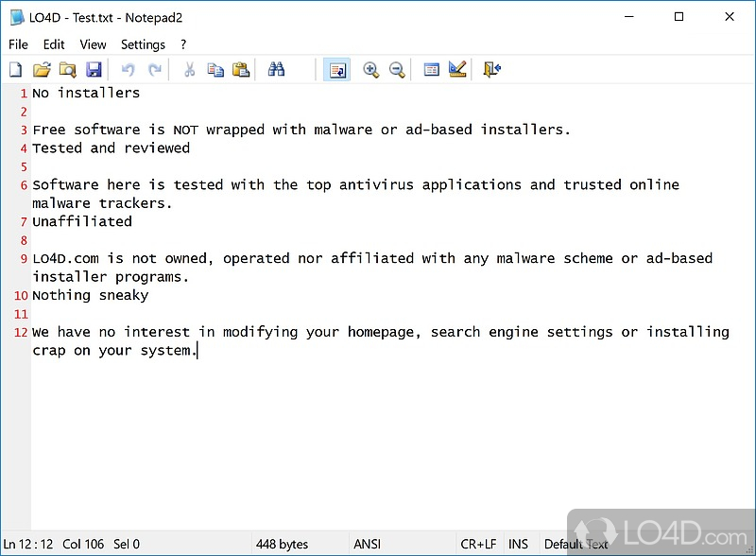Toggle word wrap toolbar button

(x=336, y=70)
